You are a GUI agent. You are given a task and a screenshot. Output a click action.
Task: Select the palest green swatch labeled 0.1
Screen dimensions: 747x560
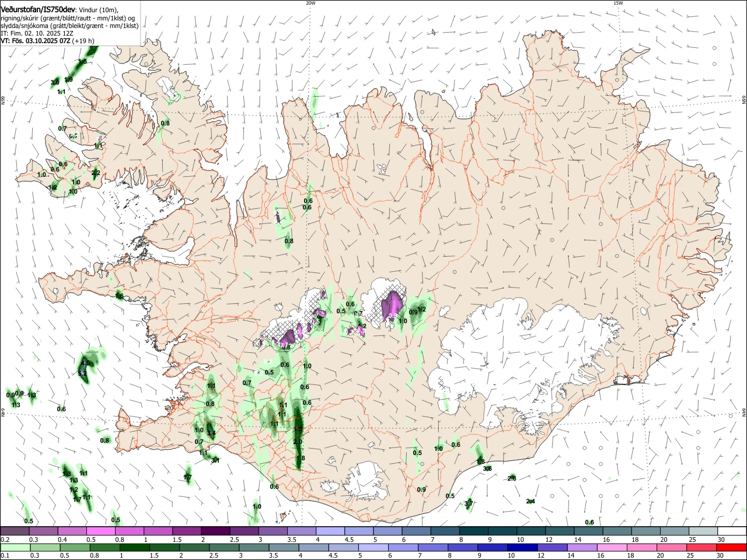point(15,547)
